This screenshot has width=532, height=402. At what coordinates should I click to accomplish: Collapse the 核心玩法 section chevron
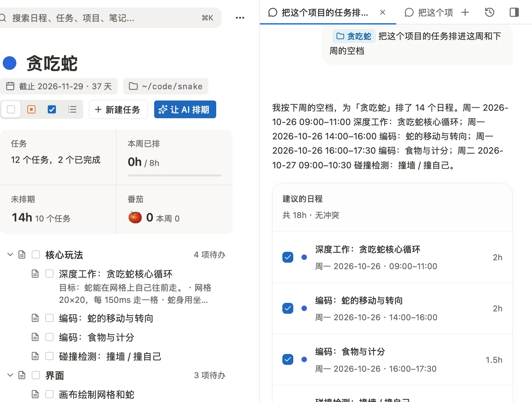point(10,254)
